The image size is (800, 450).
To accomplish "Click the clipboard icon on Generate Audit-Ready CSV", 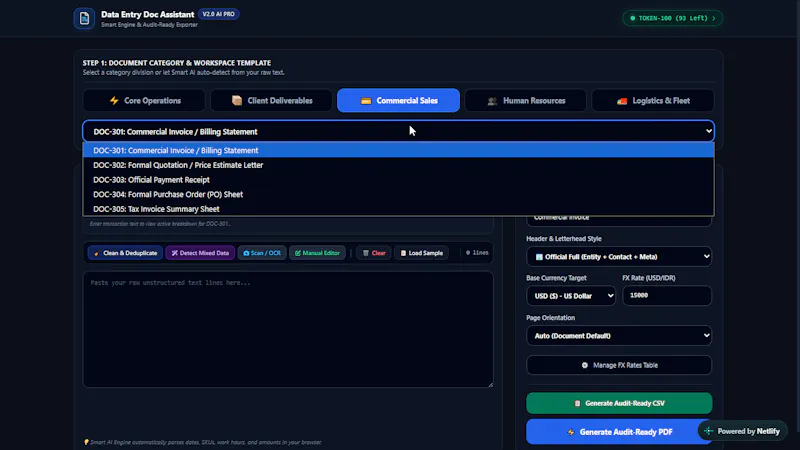I will (x=577, y=403).
